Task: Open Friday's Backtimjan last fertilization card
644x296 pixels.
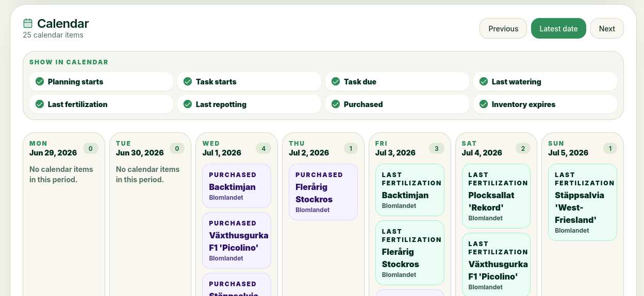Action: tap(410, 190)
